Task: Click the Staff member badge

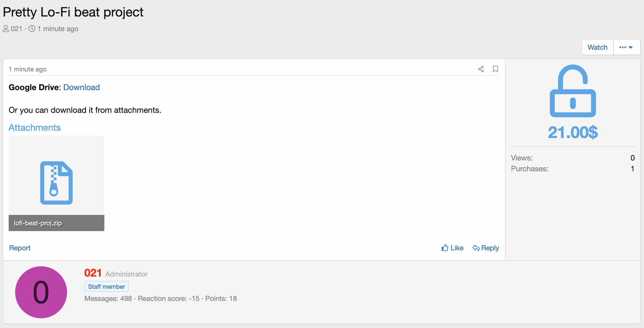Action: 107,287
